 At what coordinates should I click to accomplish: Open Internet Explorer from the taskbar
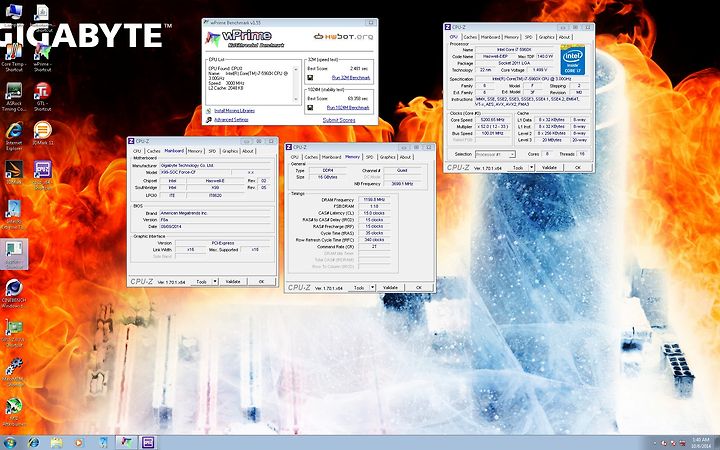(33, 443)
